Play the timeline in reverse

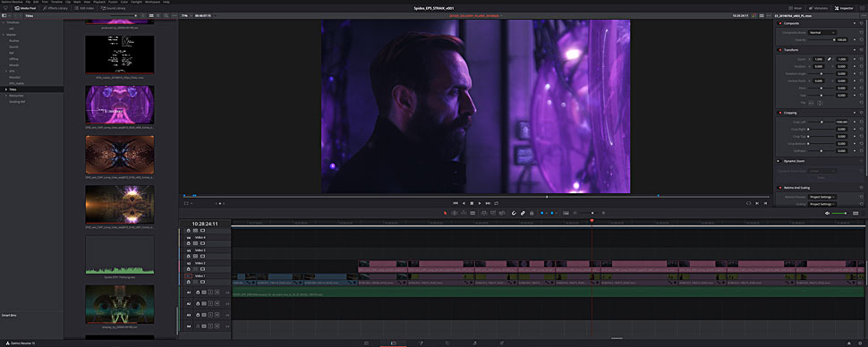tap(464, 203)
